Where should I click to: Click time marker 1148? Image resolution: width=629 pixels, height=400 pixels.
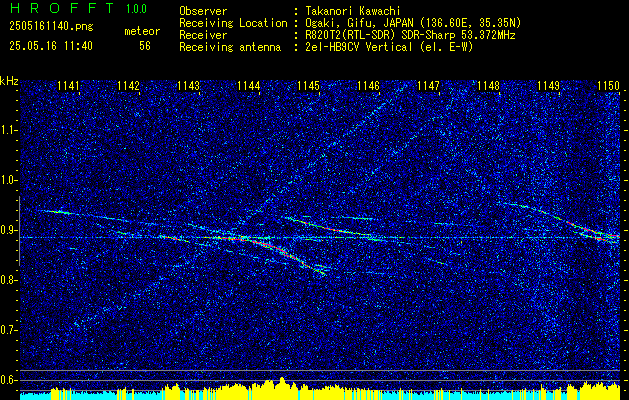(x=489, y=85)
